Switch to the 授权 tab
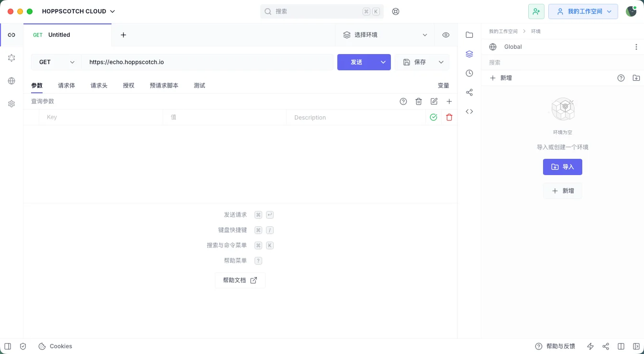 click(x=129, y=86)
